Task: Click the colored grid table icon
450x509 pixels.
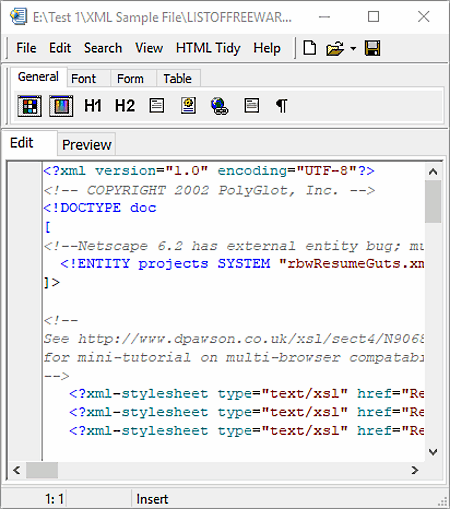Action: (30, 106)
